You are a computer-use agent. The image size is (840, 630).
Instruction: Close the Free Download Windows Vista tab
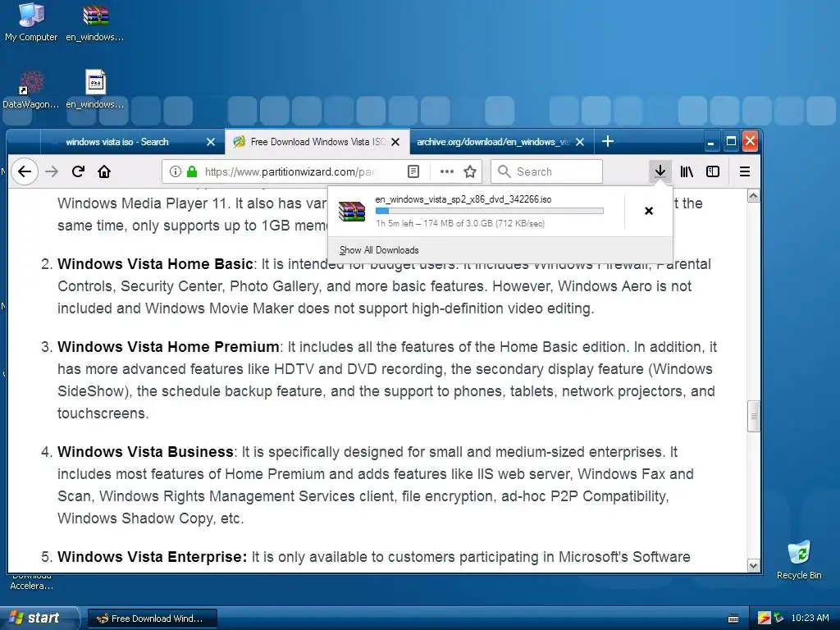coord(395,142)
